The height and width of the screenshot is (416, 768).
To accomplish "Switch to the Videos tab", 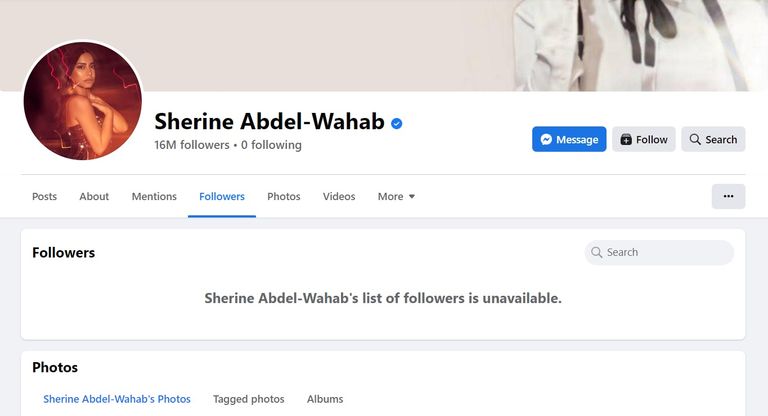I will [x=339, y=197].
